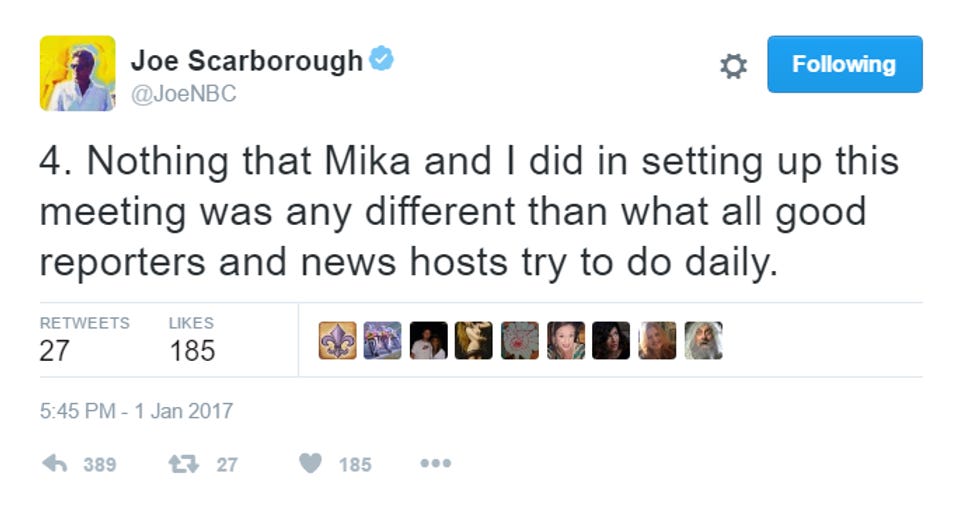Click the 389 replies count
The image size is (980, 516).
pyautogui.click(x=100, y=465)
